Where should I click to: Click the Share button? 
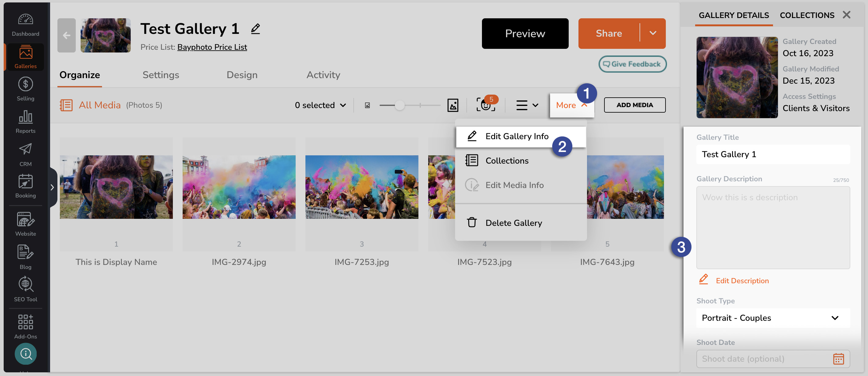tap(609, 33)
